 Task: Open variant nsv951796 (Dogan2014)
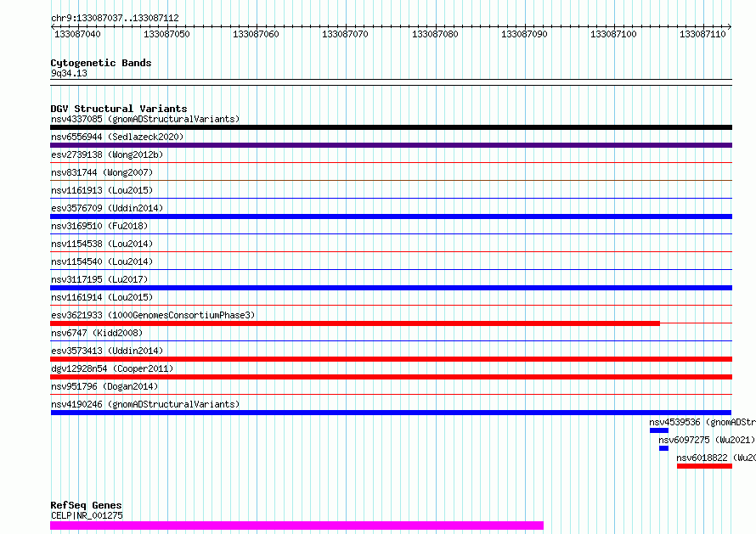click(x=104, y=386)
